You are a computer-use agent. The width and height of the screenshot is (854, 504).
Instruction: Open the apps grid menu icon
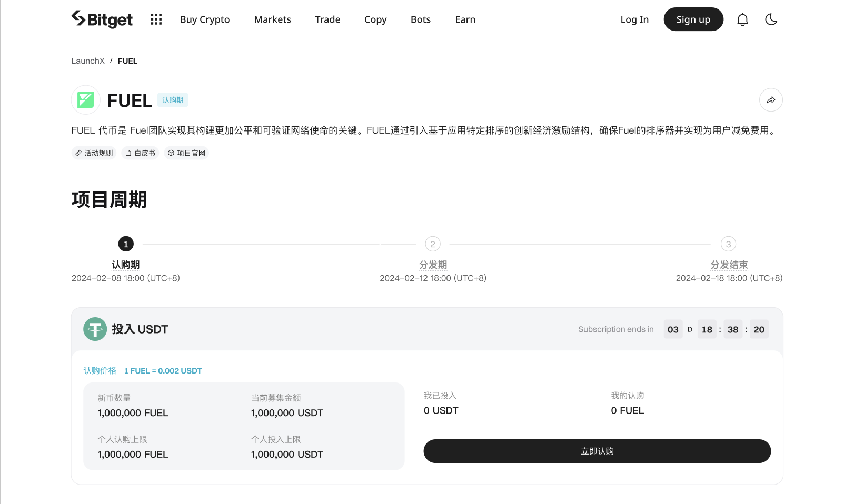pos(156,19)
